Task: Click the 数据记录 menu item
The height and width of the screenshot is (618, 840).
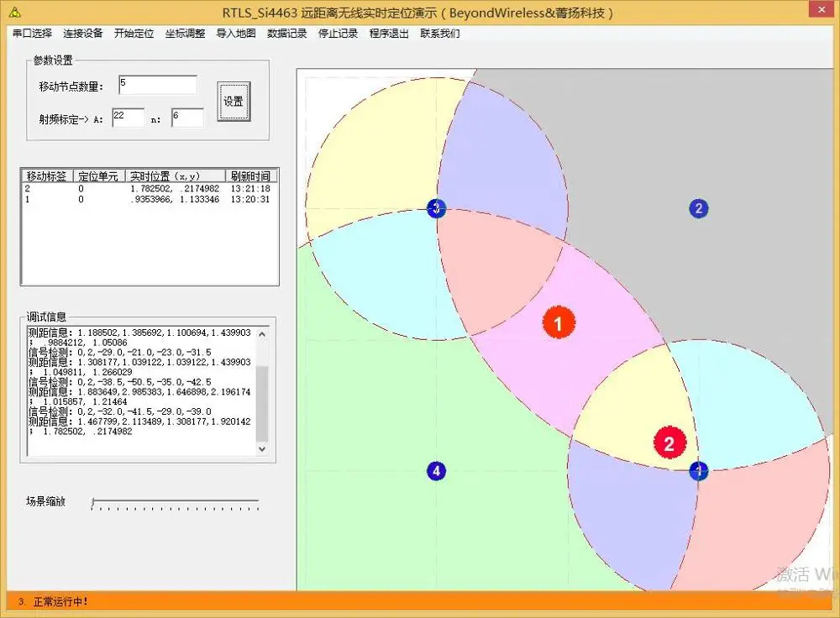Action: point(286,34)
